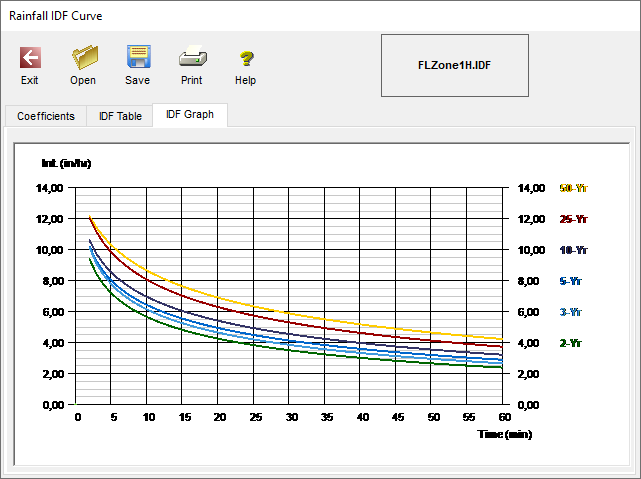Click the left axis 8,00 value
The width and height of the screenshot is (641, 479).
[53, 281]
